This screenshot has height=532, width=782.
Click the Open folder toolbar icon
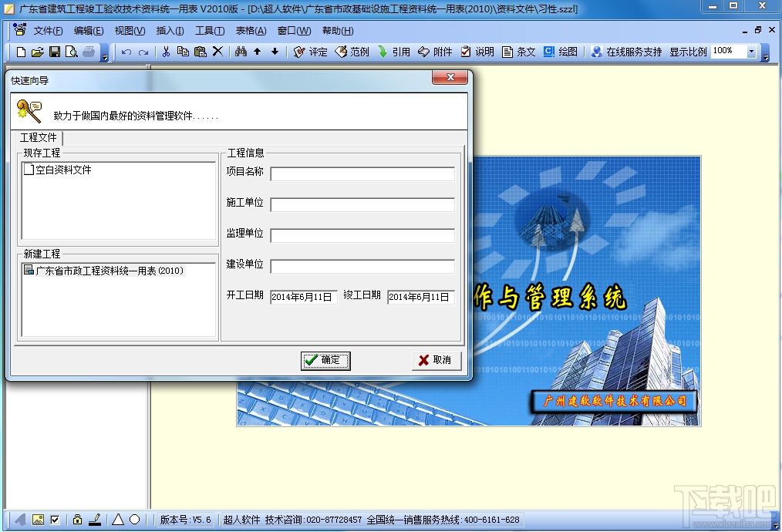(x=38, y=52)
